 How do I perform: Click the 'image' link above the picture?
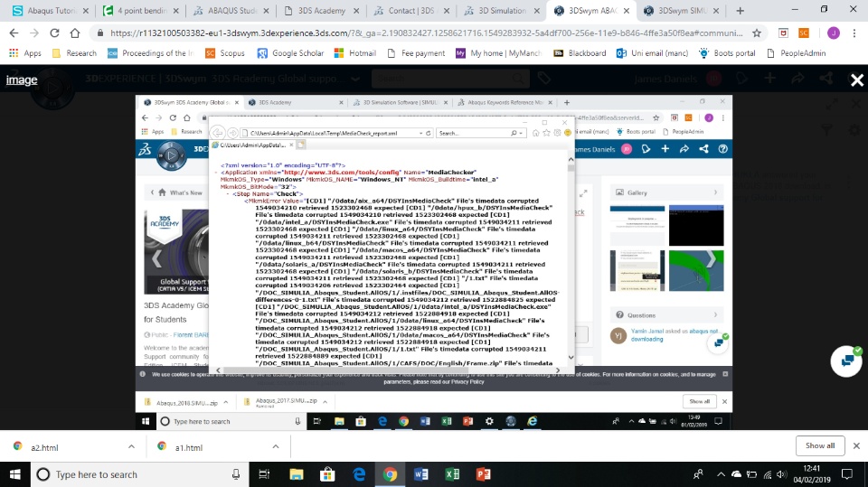click(x=22, y=80)
